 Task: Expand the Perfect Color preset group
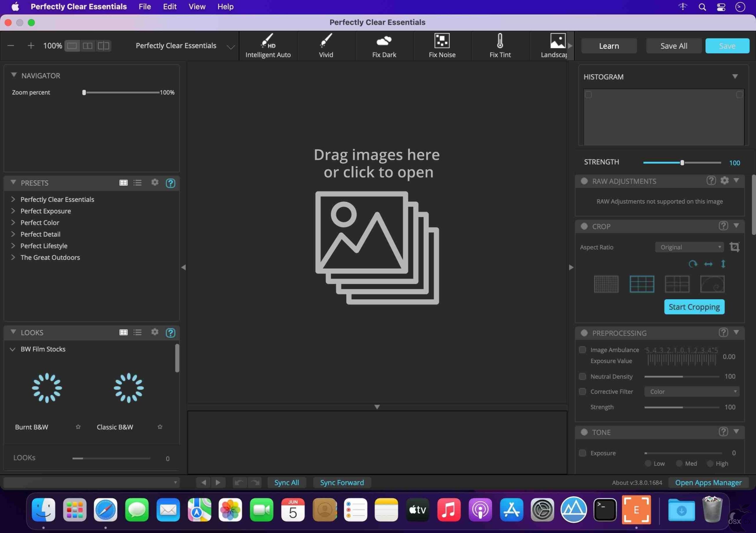point(13,223)
